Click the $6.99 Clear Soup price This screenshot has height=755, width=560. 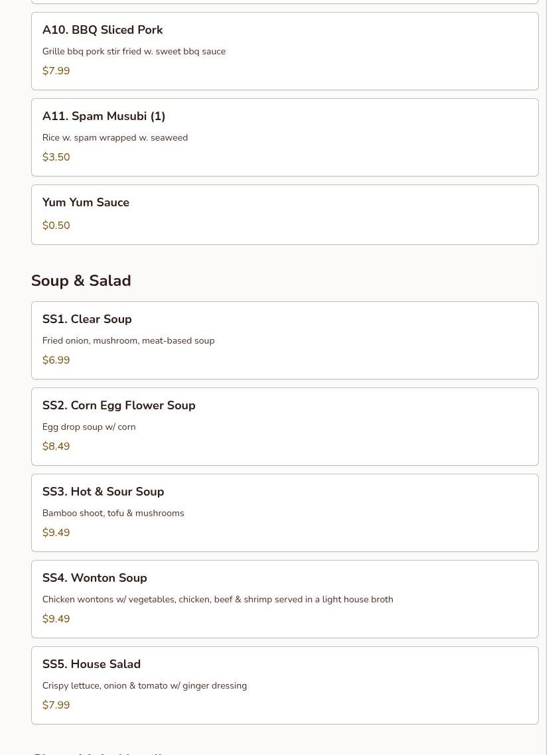(56, 360)
